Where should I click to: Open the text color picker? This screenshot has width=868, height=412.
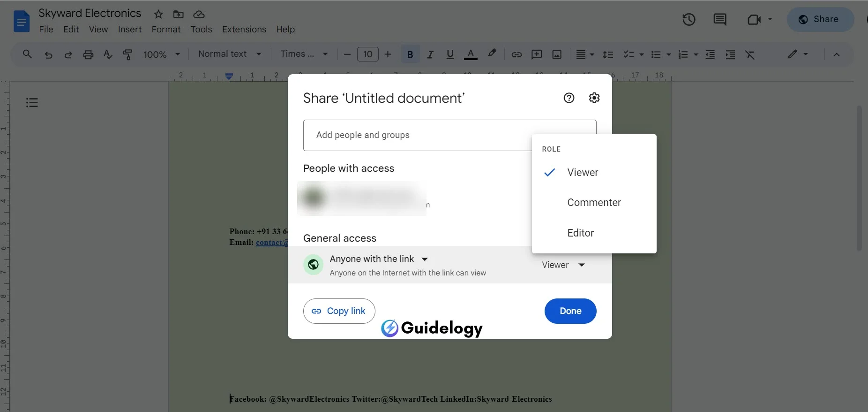point(471,54)
